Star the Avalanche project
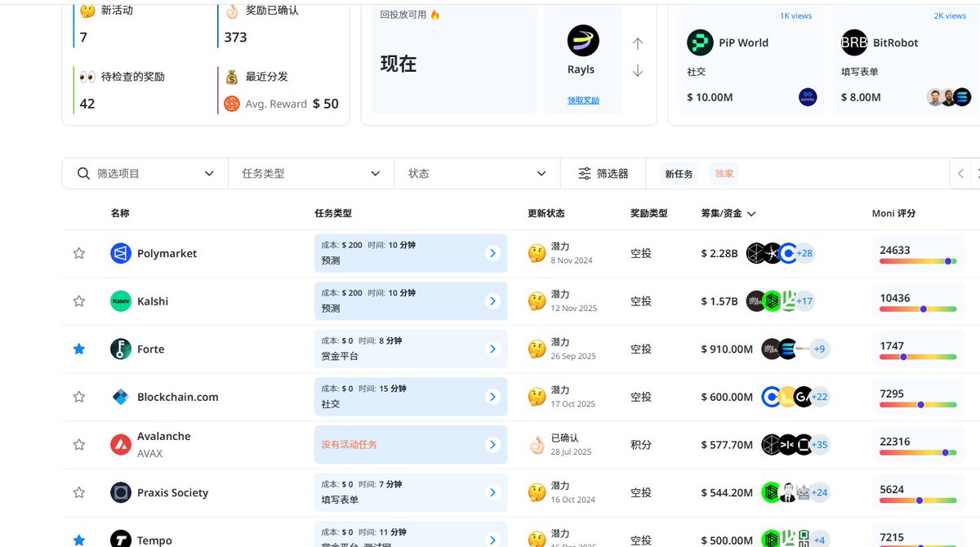 pos(79,445)
